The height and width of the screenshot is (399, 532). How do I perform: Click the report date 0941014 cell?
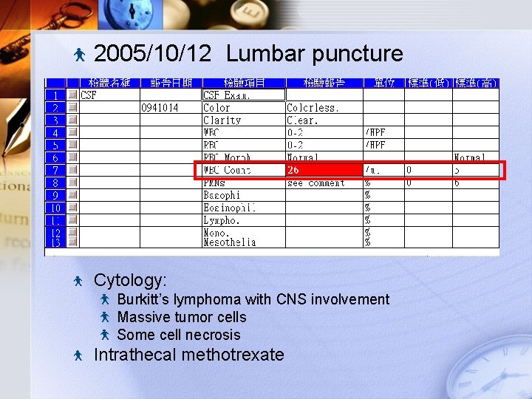coord(171,108)
